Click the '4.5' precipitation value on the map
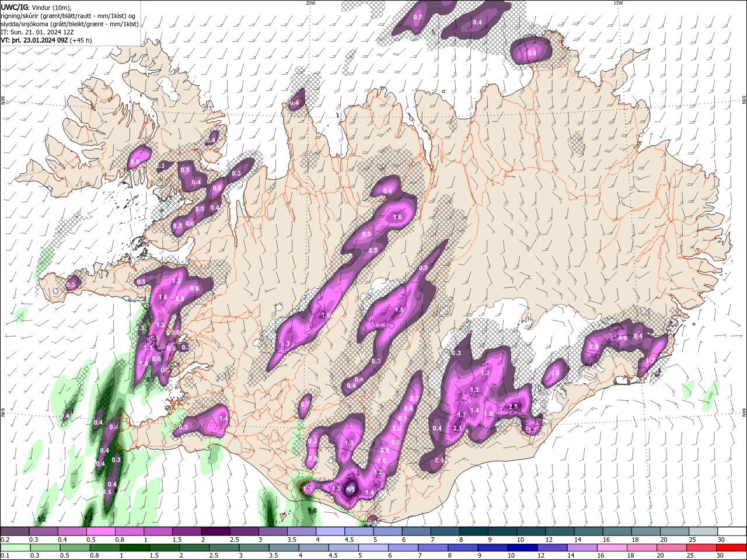The width and height of the screenshot is (747, 560). (x=350, y=490)
